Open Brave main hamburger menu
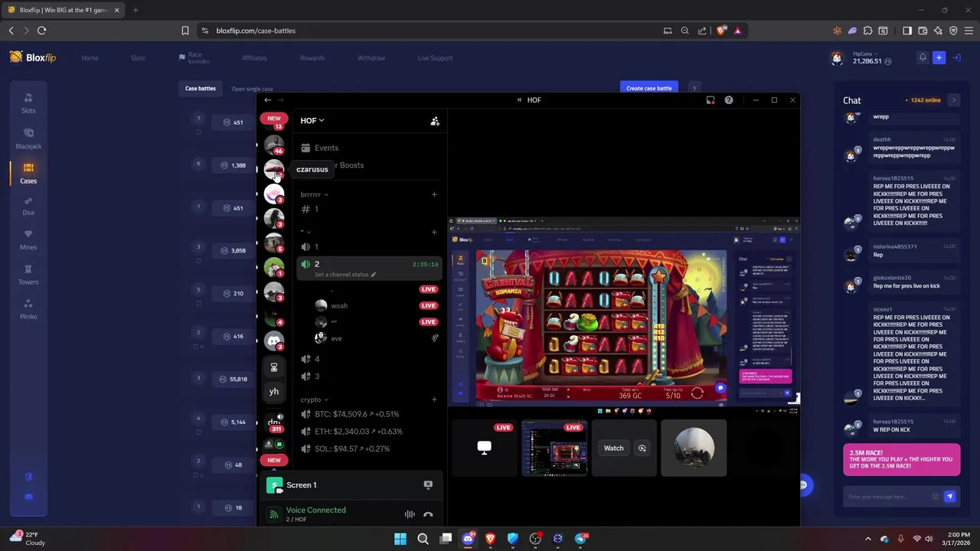 click(x=969, y=31)
